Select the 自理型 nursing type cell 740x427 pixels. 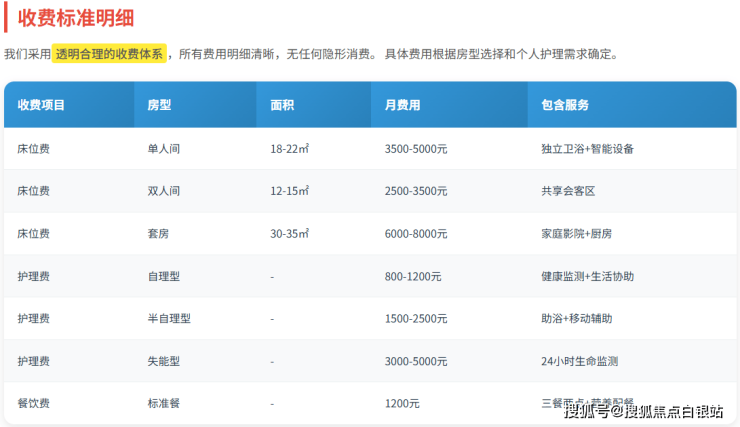click(x=163, y=276)
